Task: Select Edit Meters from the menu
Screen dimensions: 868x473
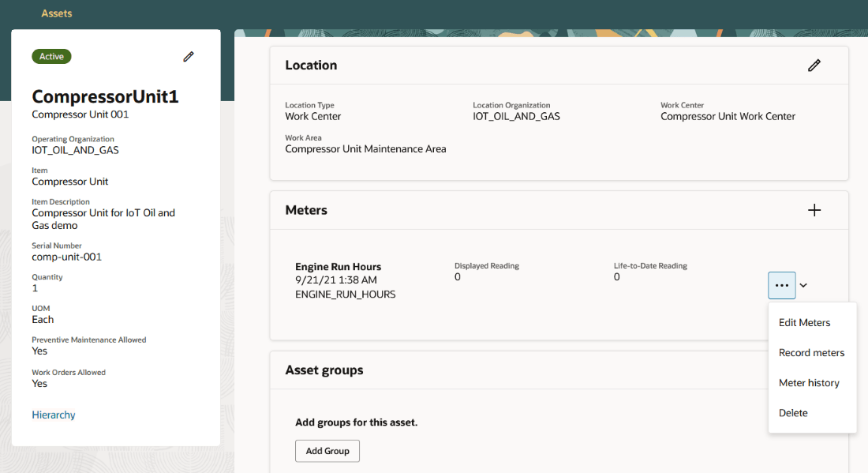Action: (x=804, y=322)
